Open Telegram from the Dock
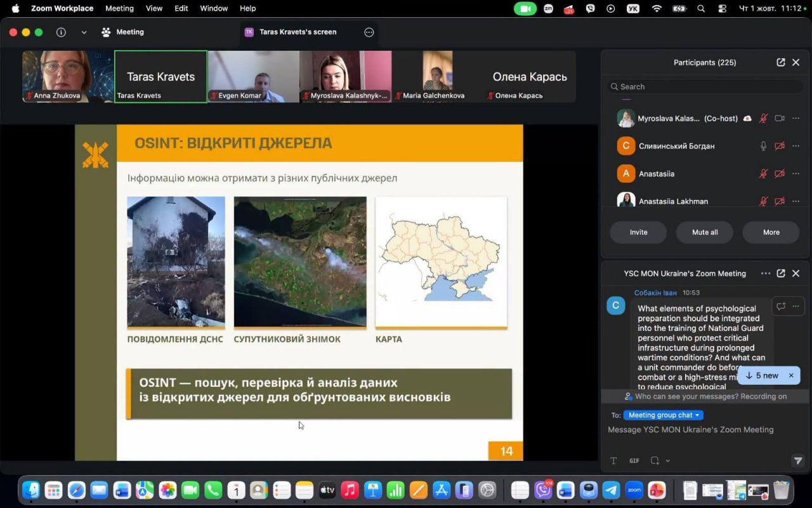This screenshot has width=812, height=508. point(612,490)
